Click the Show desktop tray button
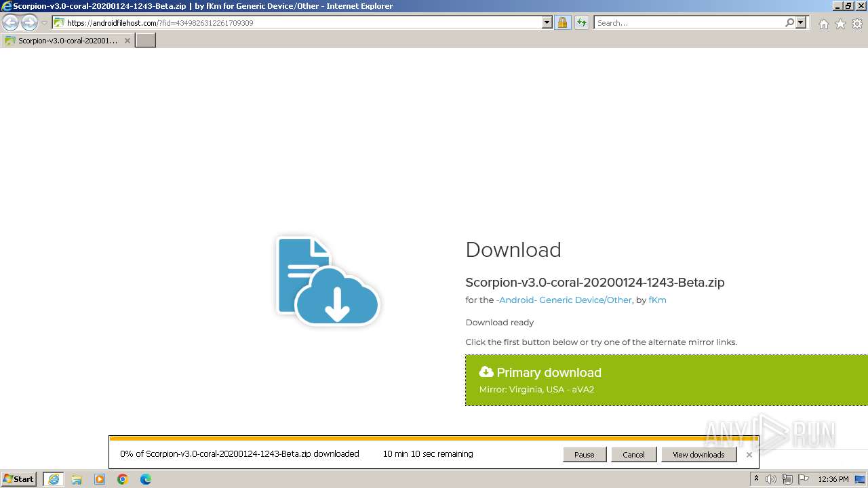This screenshot has height=488, width=868. [860, 479]
